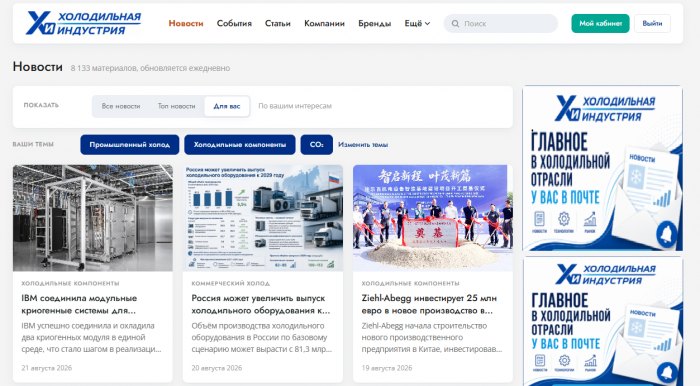Switch to Все новости filter
This screenshot has width=700, height=386.
(121, 106)
